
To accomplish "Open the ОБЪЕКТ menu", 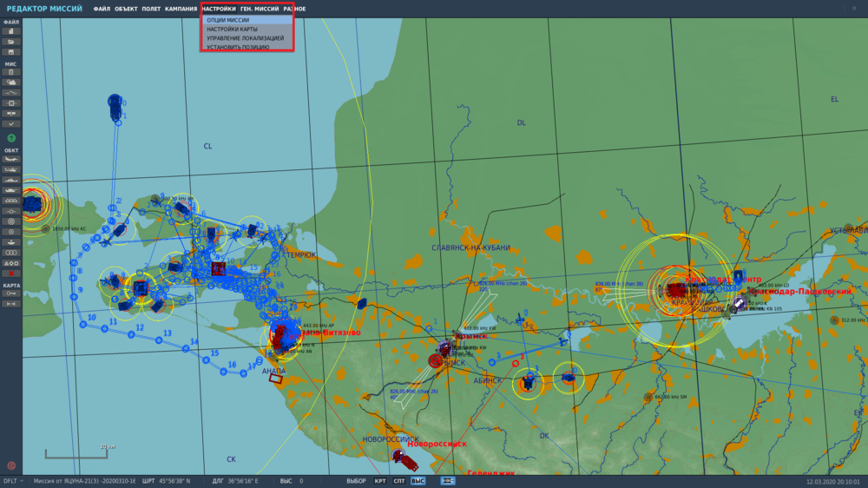I will pyautogui.click(x=126, y=9).
